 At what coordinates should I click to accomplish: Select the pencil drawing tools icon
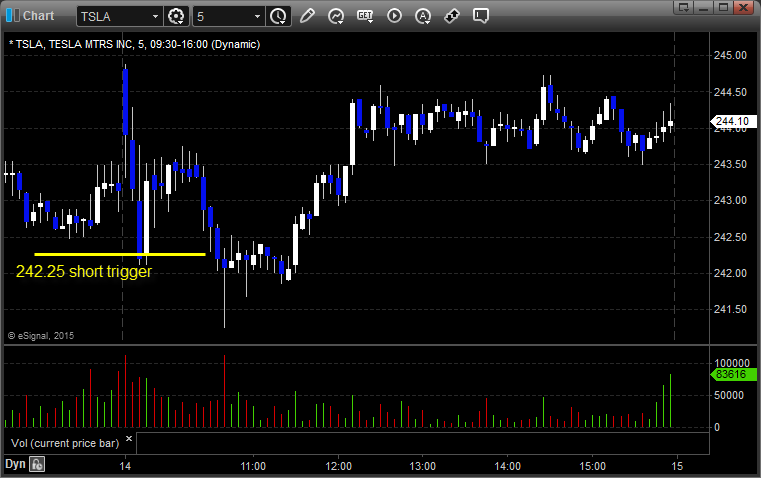point(307,16)
